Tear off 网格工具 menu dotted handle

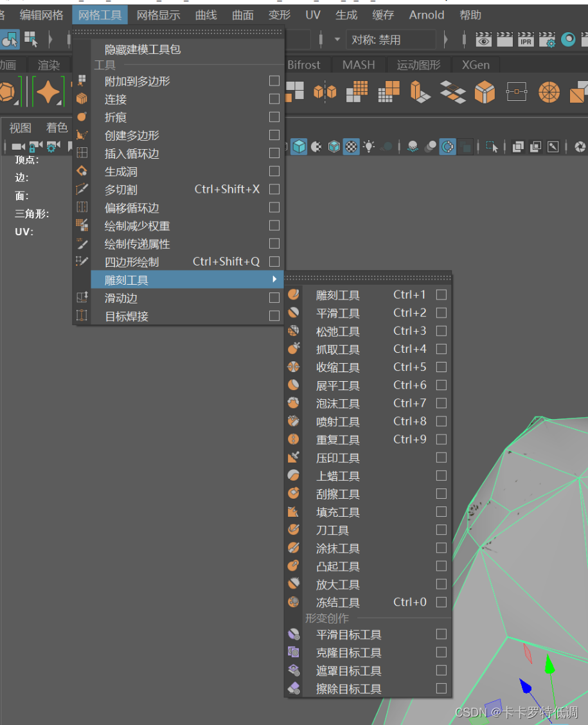(177, 32)
